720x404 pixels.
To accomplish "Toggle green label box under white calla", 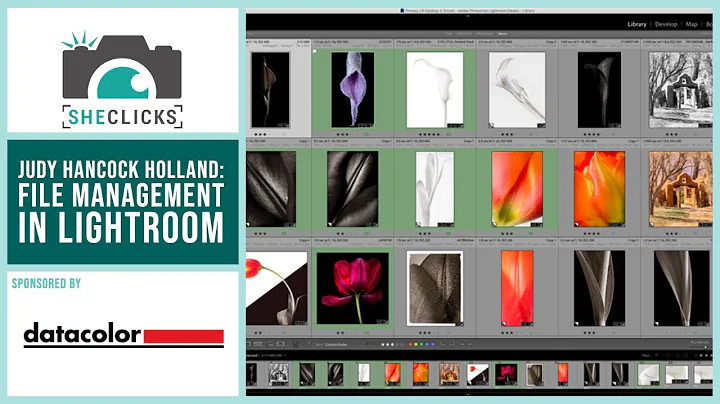I will pyautogui.click(x=448, y=135).
